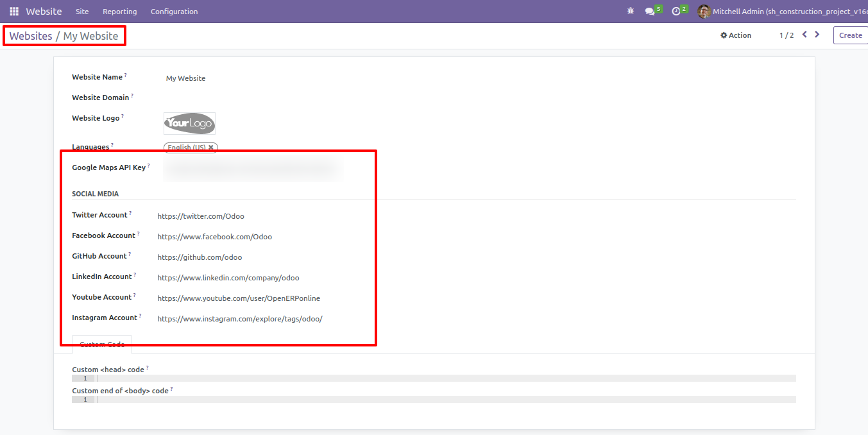Click the Website app title
Screen dimensions: 868x435
pos(44,12)
